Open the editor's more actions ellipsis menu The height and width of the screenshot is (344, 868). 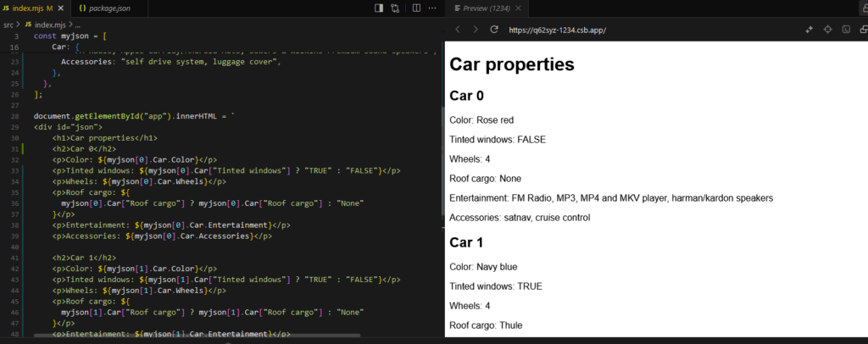click(433, 8)
